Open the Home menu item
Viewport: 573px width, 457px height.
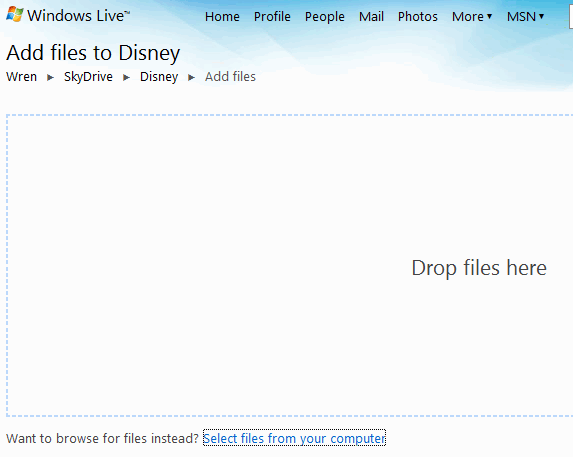222,16
